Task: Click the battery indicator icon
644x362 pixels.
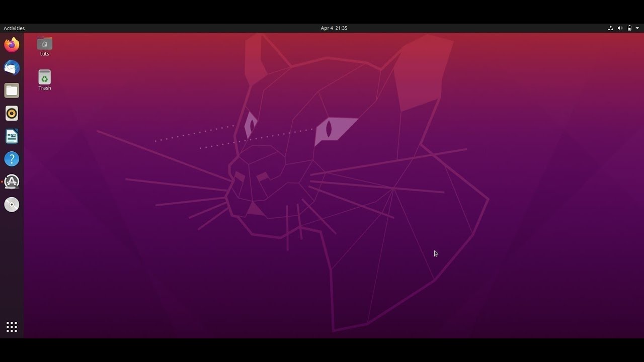Action: point(629,28)
